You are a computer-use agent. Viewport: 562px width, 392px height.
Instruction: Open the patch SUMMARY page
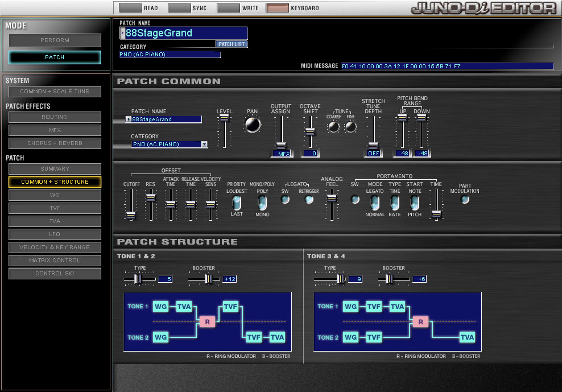pyautogui.click(x=55, y=168)
